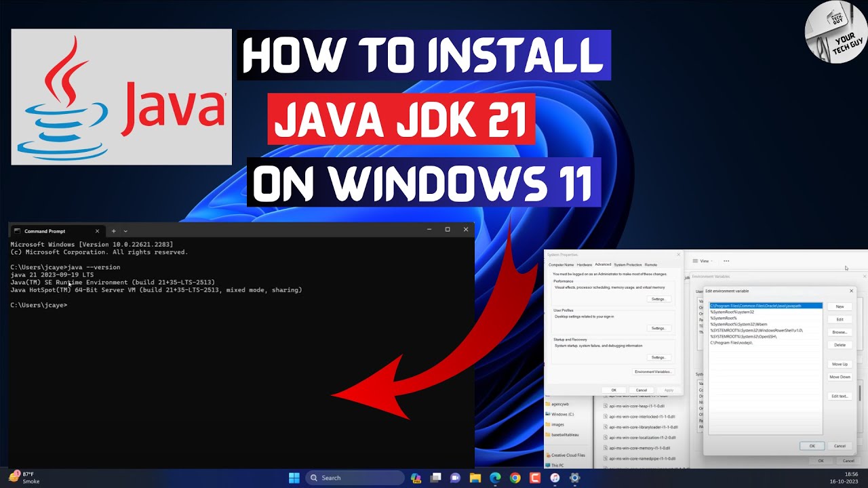
Task: Click New in Edit environment variable
Action: [x=840, y=306]
